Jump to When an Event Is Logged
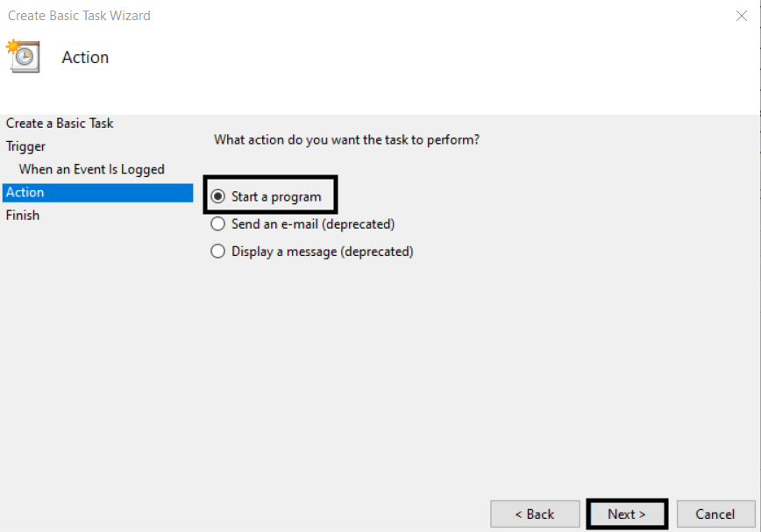This screenshot has height=532, width=761. (92, 169)
